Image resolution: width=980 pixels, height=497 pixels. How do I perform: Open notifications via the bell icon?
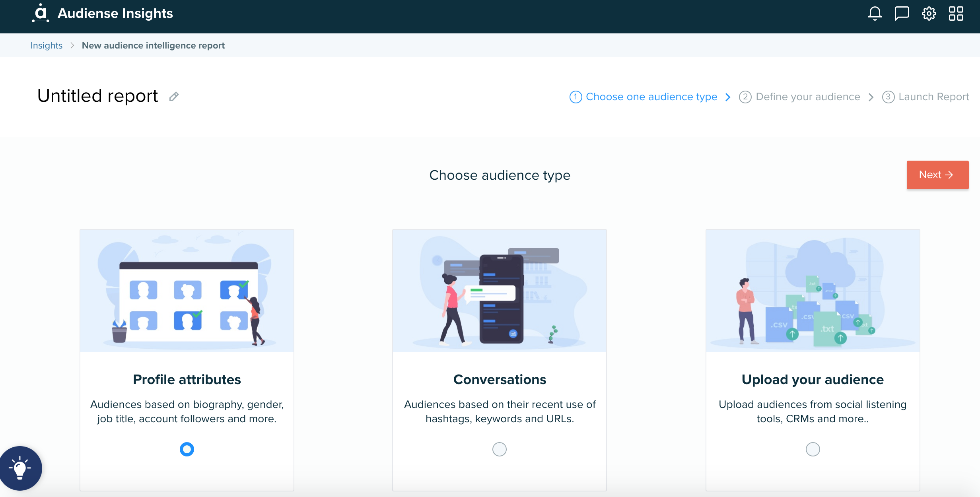(x=874, y=13)
